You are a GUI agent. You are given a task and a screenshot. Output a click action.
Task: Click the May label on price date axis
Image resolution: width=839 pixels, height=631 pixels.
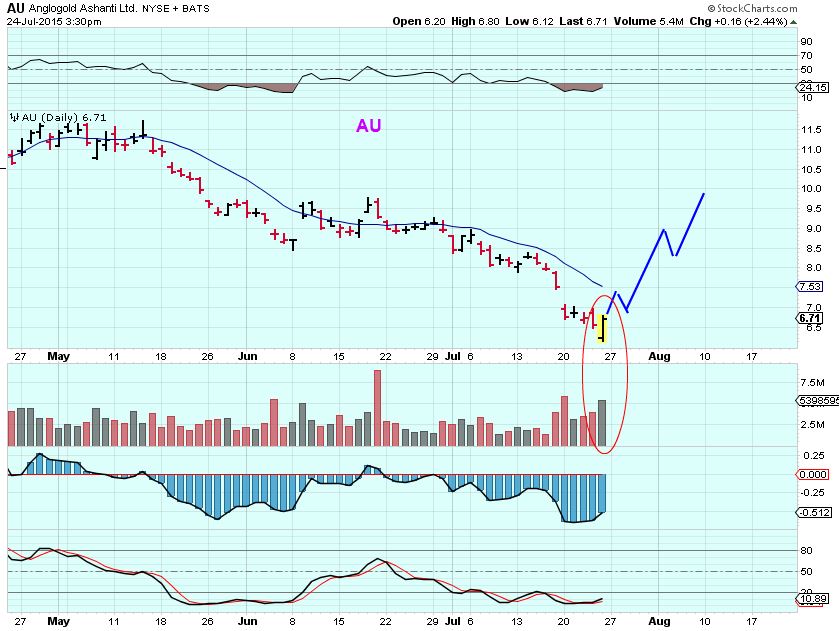(x=58, y=356)
